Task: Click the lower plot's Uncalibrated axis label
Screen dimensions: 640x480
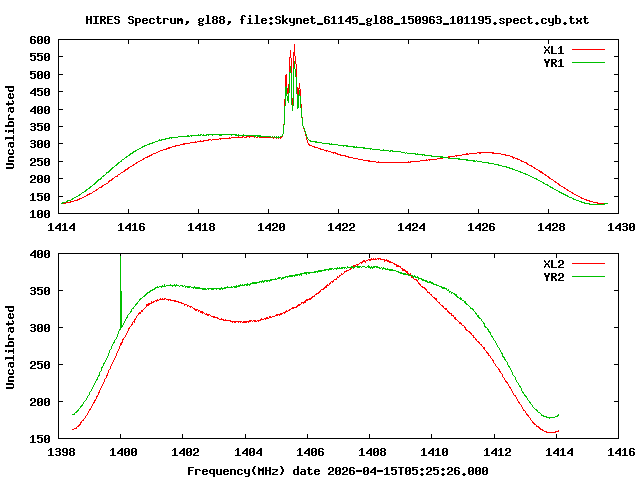Action: click(10, 347)
